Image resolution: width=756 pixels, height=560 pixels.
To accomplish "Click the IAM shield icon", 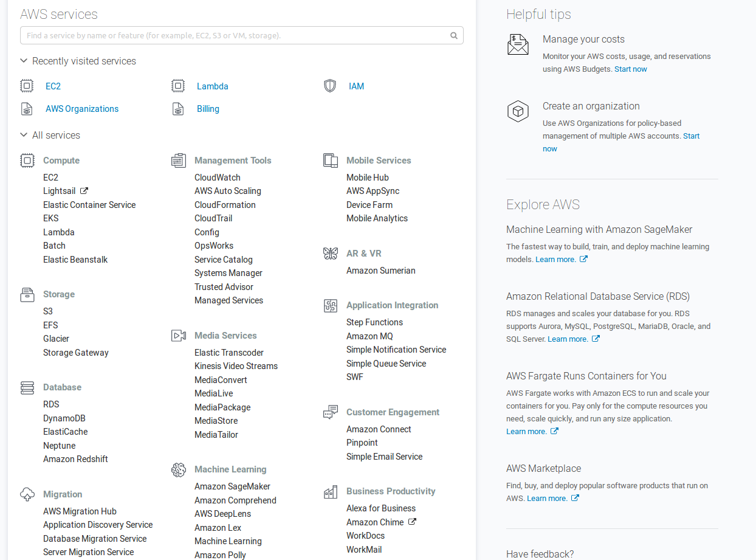I will pos(330,86).
